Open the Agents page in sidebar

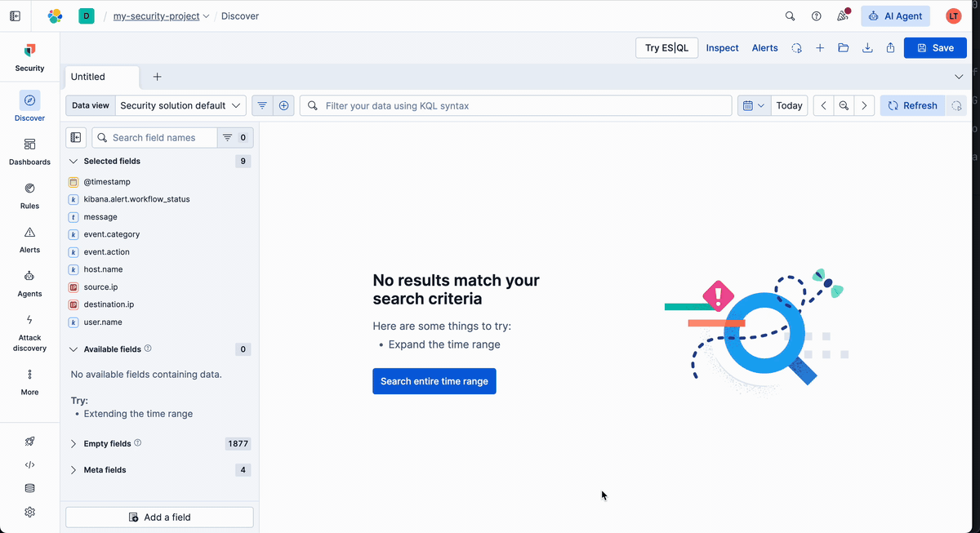[29, 283]
